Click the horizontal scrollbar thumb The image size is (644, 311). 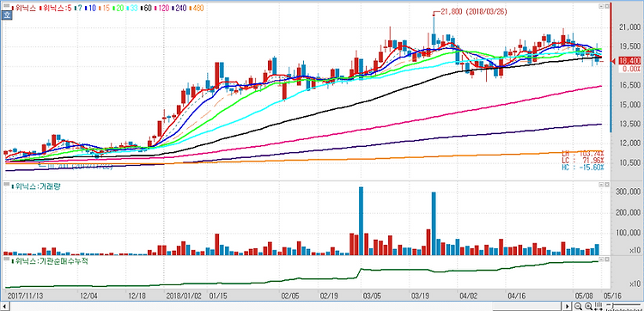pyautogui.click(x=527, y=306)
